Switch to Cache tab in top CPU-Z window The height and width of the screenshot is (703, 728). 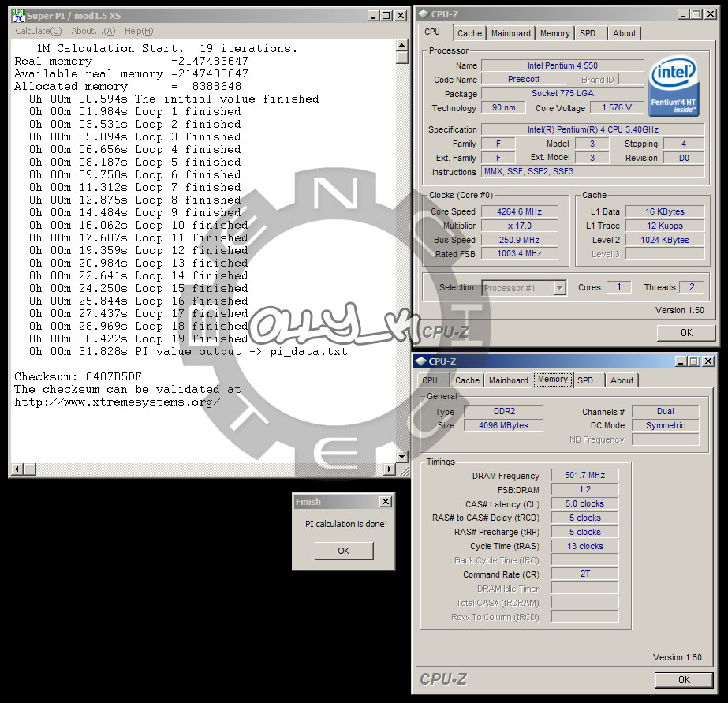pos(469,33)
